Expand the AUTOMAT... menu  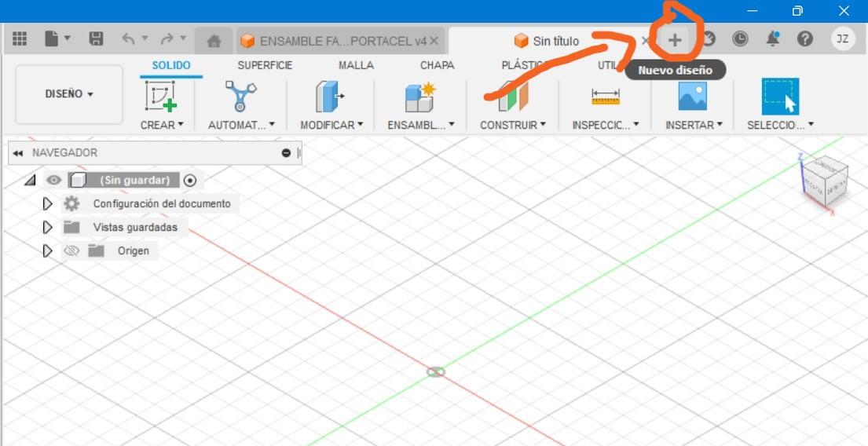pyautogui.click(x=241, y=125)
